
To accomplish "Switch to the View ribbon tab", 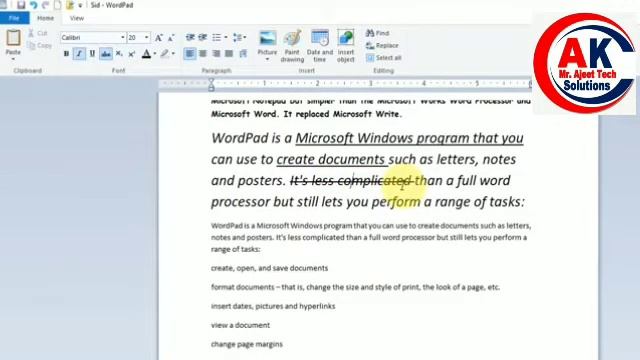I will [x=77, y=18].
